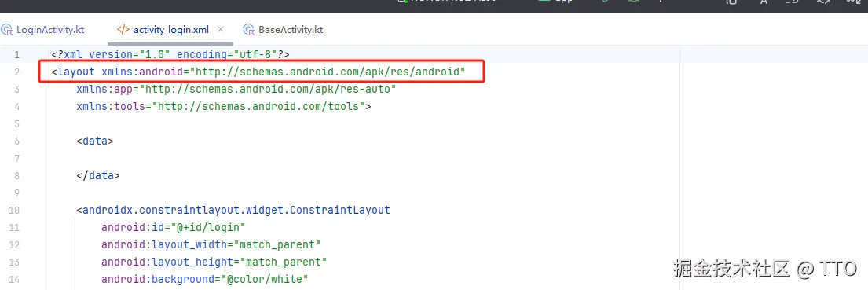Viewport: 868px width, 290px height.
Task: Click line number 14 in the gutter
Action: 14,279
